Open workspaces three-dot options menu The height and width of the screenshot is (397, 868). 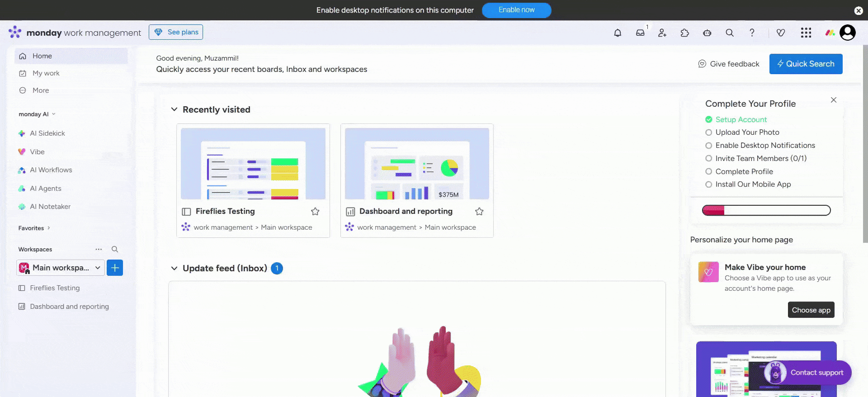(99, 249)
